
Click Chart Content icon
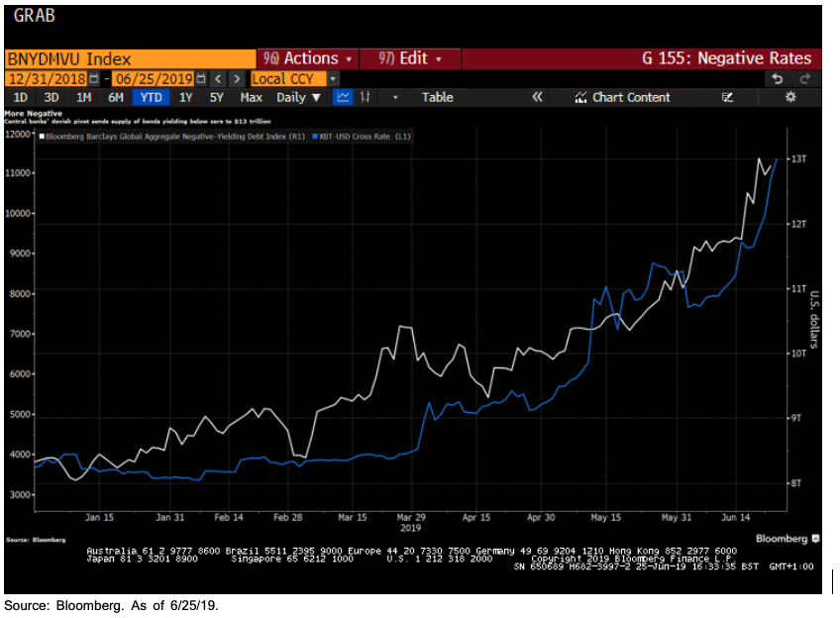580,97
